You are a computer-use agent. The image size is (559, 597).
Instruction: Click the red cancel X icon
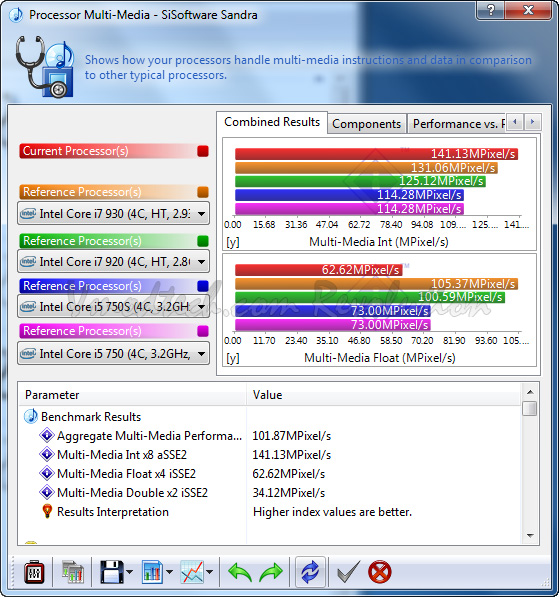point(380,571)
